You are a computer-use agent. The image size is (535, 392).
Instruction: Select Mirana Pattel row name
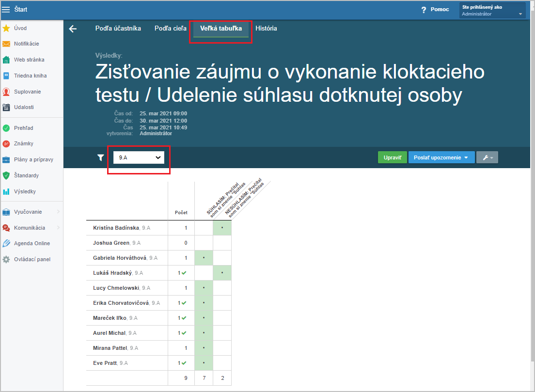pos(110,348)
